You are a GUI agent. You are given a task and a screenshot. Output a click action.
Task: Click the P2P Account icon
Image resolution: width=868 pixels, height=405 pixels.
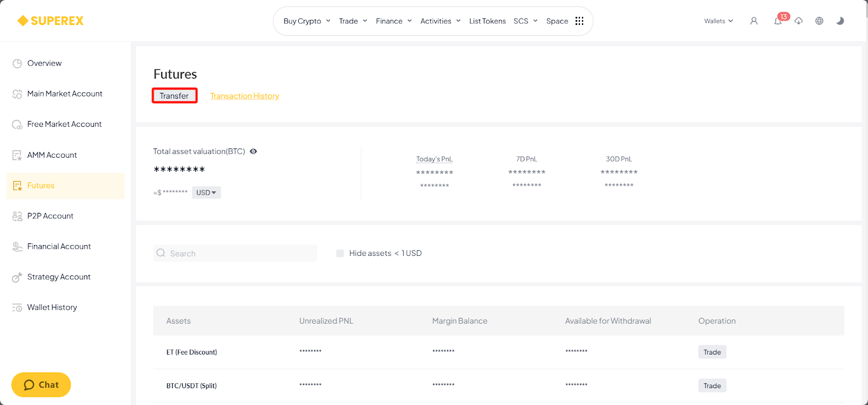point(17,216)
